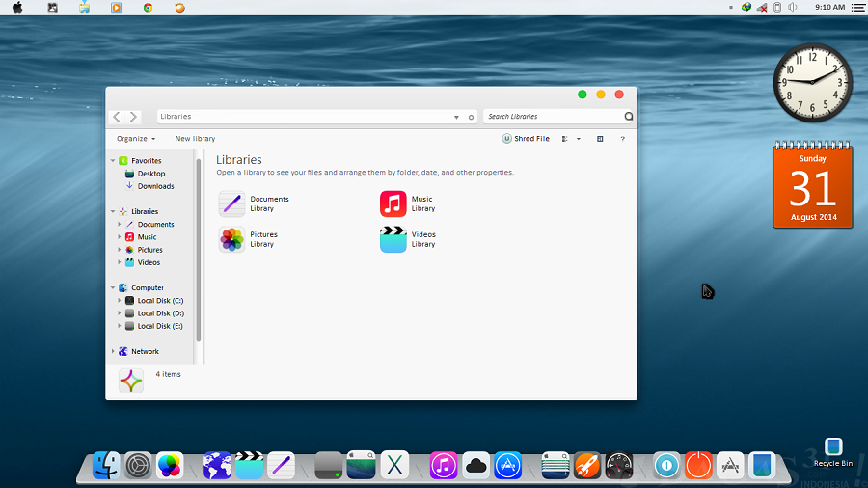The image size is (868, 488).
Task: Collapse the Favorites tree group
Action: pyautogui.click(x=113, y=160)
